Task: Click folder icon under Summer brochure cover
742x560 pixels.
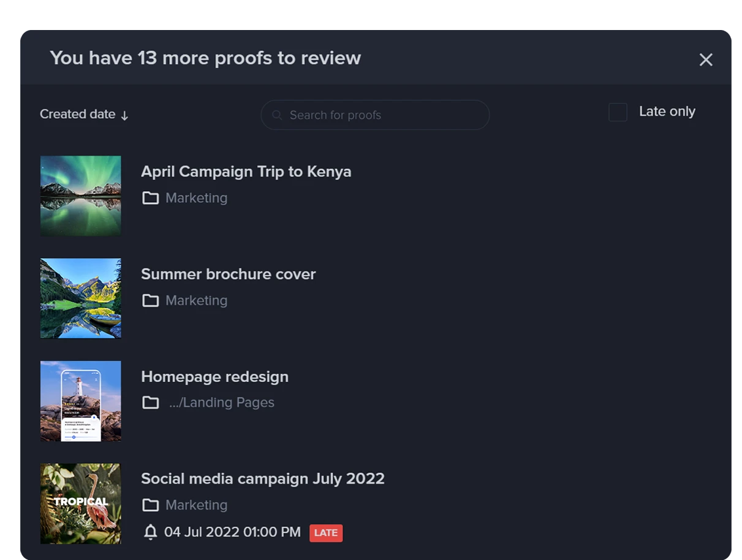Action: (150, 301)
